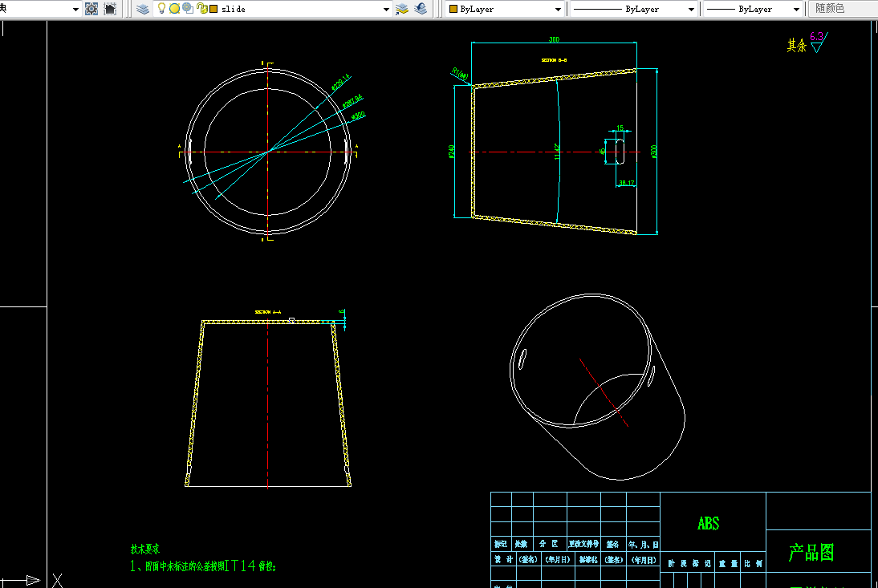Image resolution: width=878 pixels, height=588 pixels.
Task: Open the ByLayer linetype dropdown
Action: 633,9
